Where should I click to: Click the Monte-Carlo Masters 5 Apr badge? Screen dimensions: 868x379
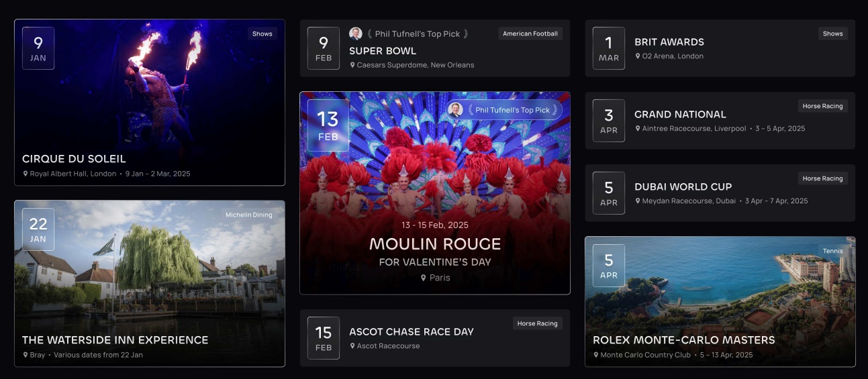(x=609, y=266)
